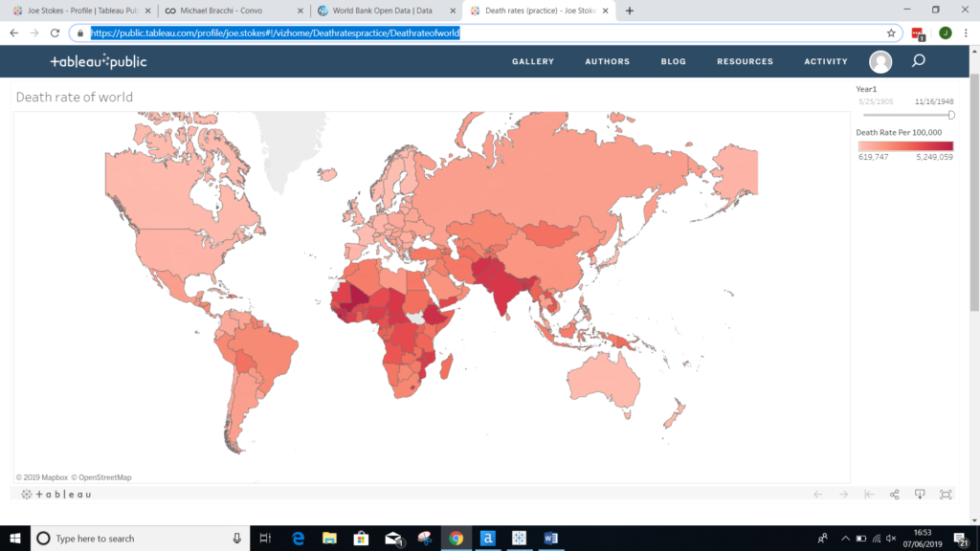Open Word from the Windows taskbar

coord(550,538)
